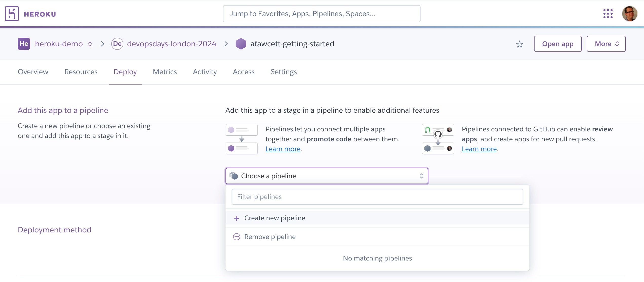Click the He team badge icon
This screenshot has width=644, height=282.
tap(24, 44)
